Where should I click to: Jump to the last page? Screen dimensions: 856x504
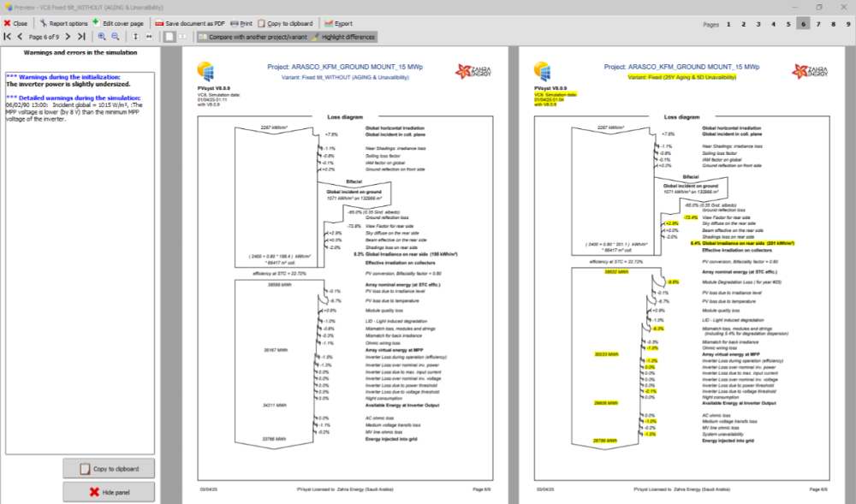(x=81, y=37)
